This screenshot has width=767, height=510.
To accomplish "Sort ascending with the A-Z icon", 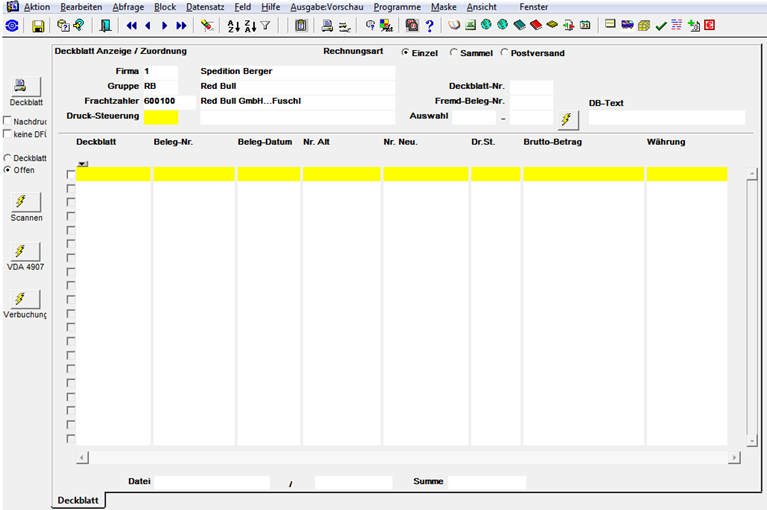I will coord(234,26).
